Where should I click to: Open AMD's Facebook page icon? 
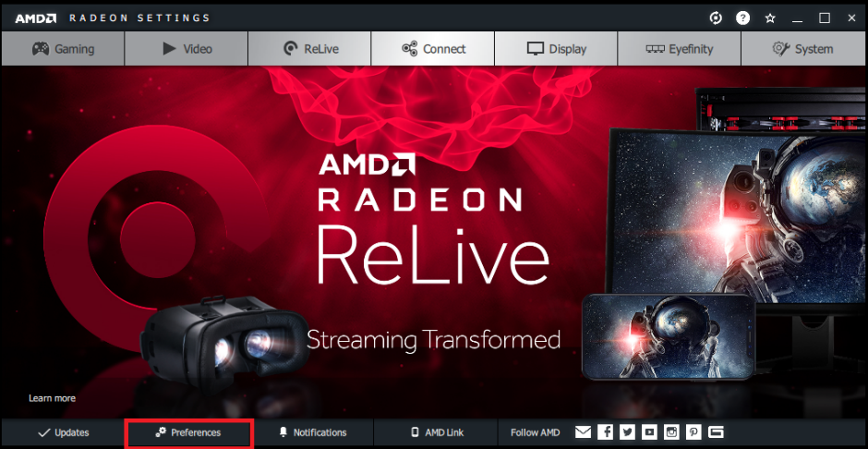pos(605,431)
